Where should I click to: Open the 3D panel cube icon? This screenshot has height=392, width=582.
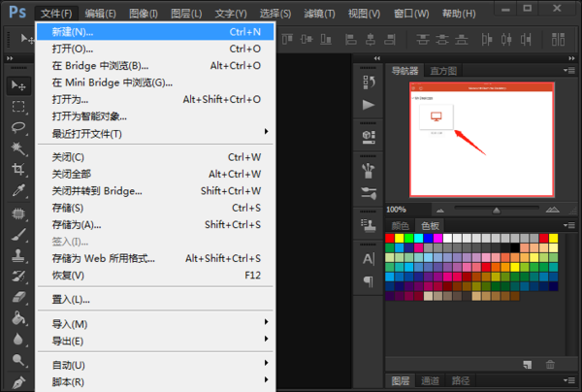pos(369,137)
